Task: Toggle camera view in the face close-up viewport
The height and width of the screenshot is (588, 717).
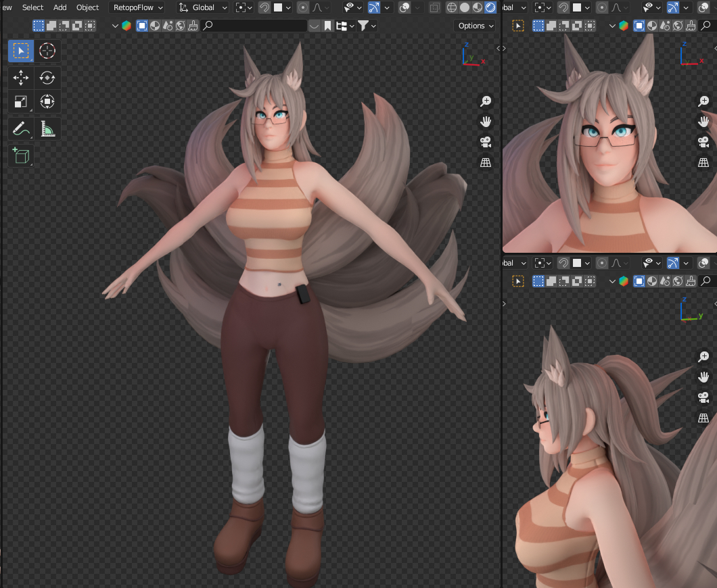Action: (x=703, y=142)
